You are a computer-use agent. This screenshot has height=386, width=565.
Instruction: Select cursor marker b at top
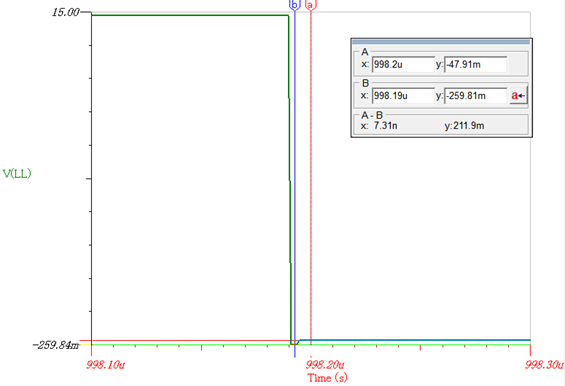point(294,5)
